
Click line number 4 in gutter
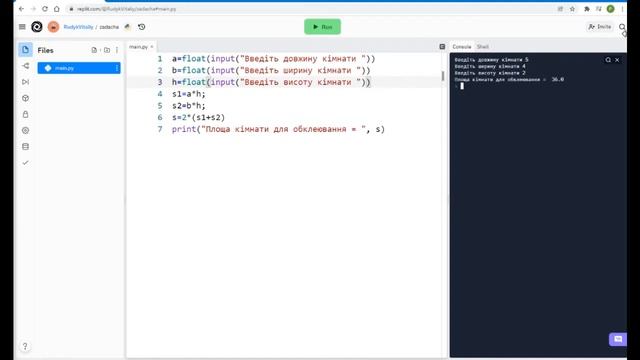pos(160,94)
